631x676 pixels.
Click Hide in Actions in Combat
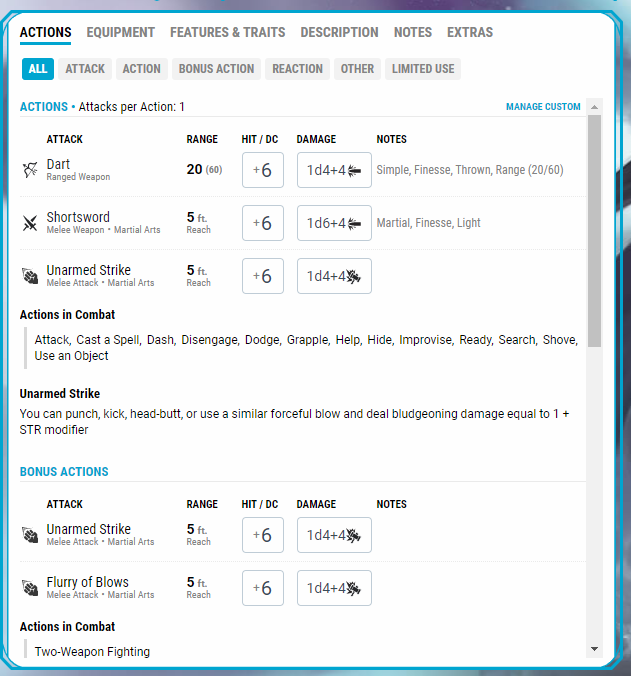pyautogui.click(x=380, y=340)
